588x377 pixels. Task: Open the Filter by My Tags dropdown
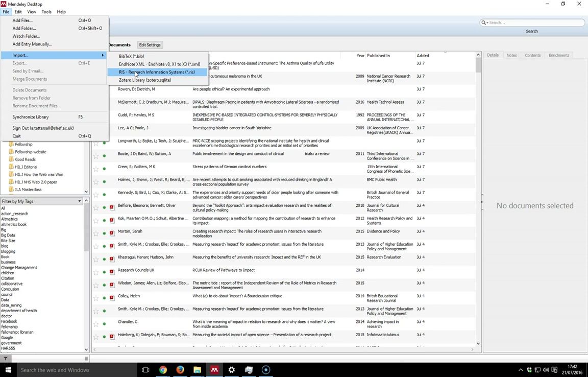coord(80,201)
